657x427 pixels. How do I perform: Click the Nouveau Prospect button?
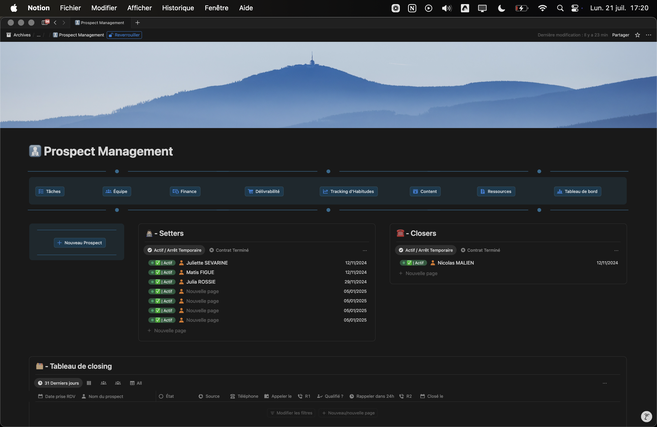[79, 242]
